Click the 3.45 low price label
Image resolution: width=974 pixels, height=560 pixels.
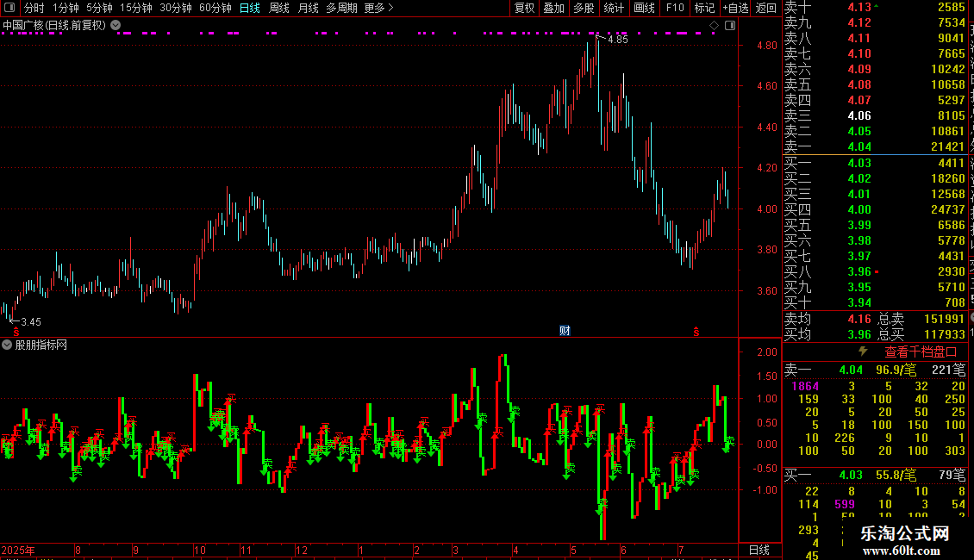tap(30, 321)
